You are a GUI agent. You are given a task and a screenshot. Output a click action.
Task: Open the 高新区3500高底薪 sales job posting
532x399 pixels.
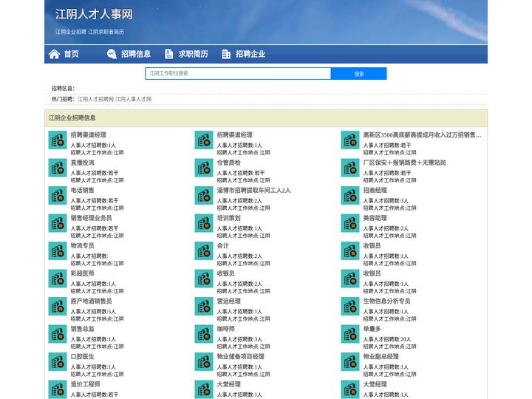pyautogui.click(x=422, y=135)
